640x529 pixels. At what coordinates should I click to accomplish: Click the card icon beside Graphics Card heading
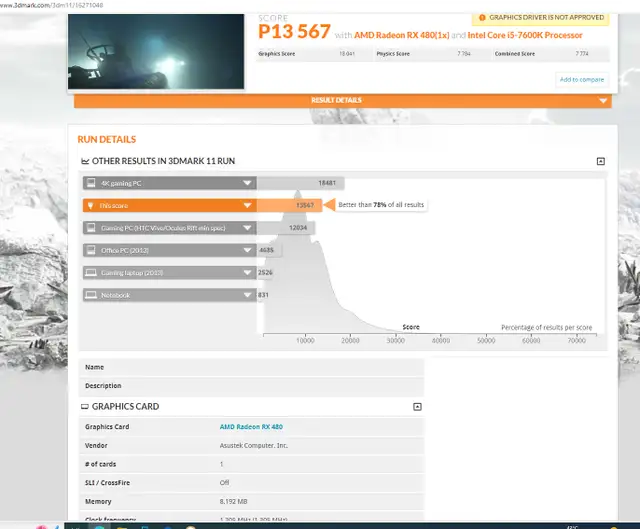84,407
